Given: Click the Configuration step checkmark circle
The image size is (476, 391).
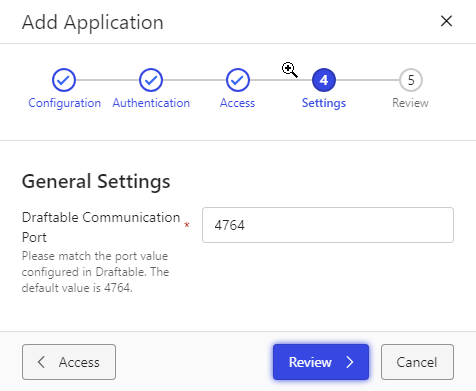Looking at the screenshot, I should [x=64, y=80].
